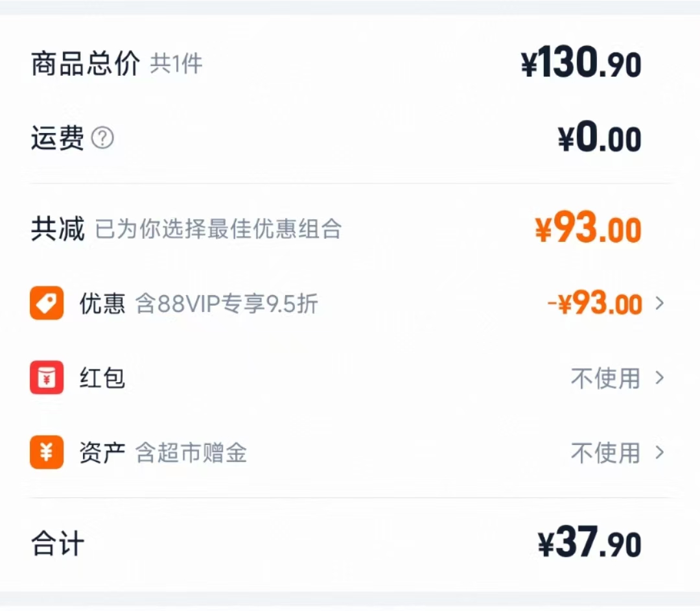Select the -¥93.00 discount amount

pyautogui.click(x=594, y=303)
